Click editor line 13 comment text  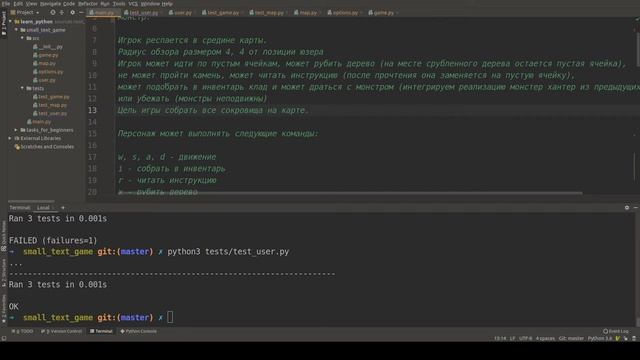[x=213, y=110]
